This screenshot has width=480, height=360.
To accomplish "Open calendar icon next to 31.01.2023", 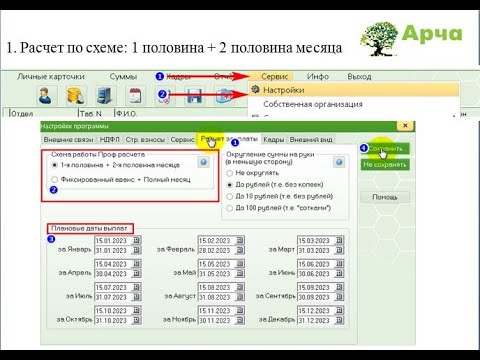I will point(136,250).
